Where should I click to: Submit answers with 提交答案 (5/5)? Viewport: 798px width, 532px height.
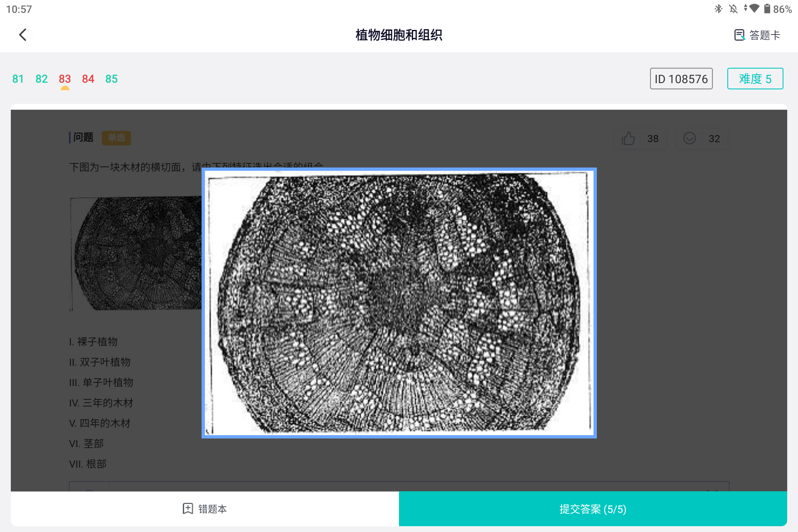(x=593, y=509)
